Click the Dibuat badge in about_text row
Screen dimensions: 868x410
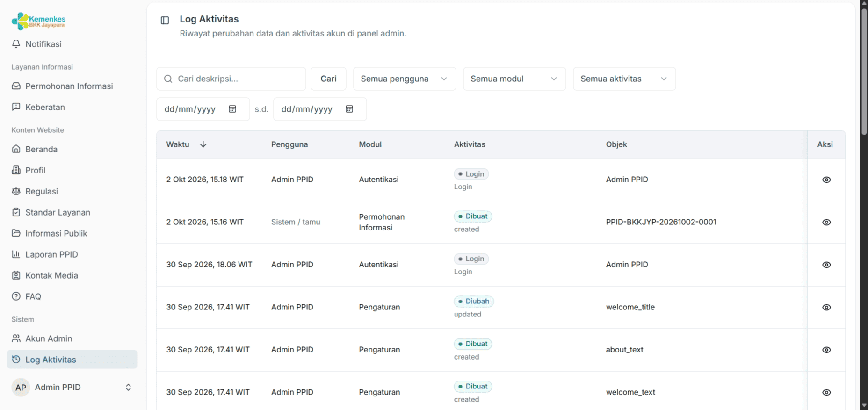click(473, 344)
